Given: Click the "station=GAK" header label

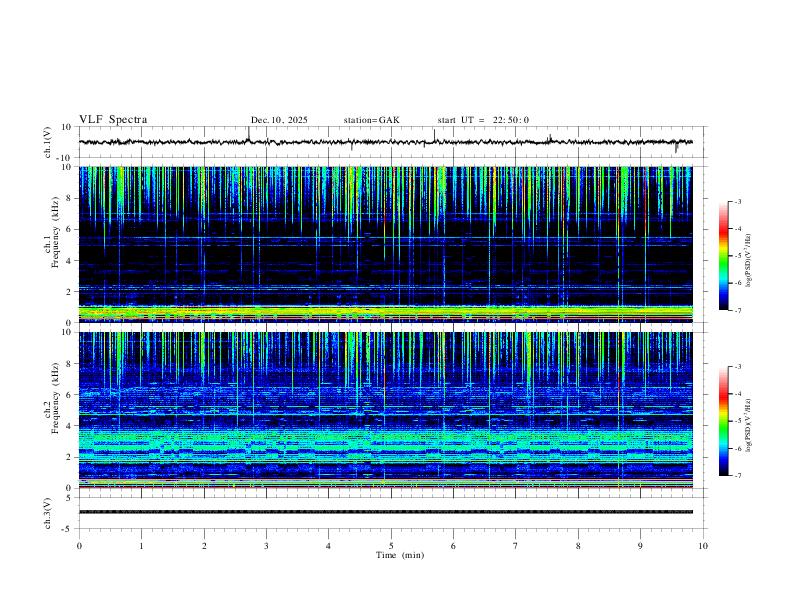Looking at the screenshot, I should point(371,120).
